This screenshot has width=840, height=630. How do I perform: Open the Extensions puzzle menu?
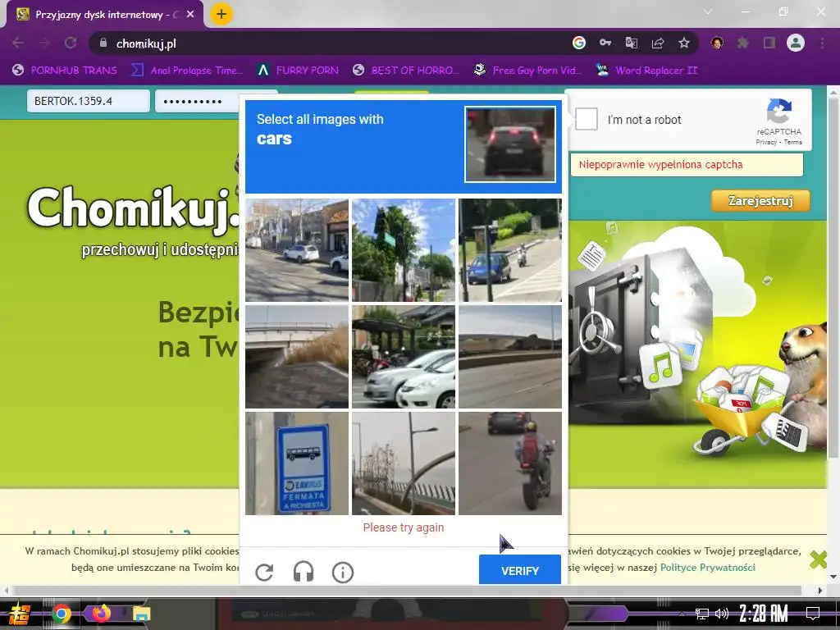pos(743,43)
